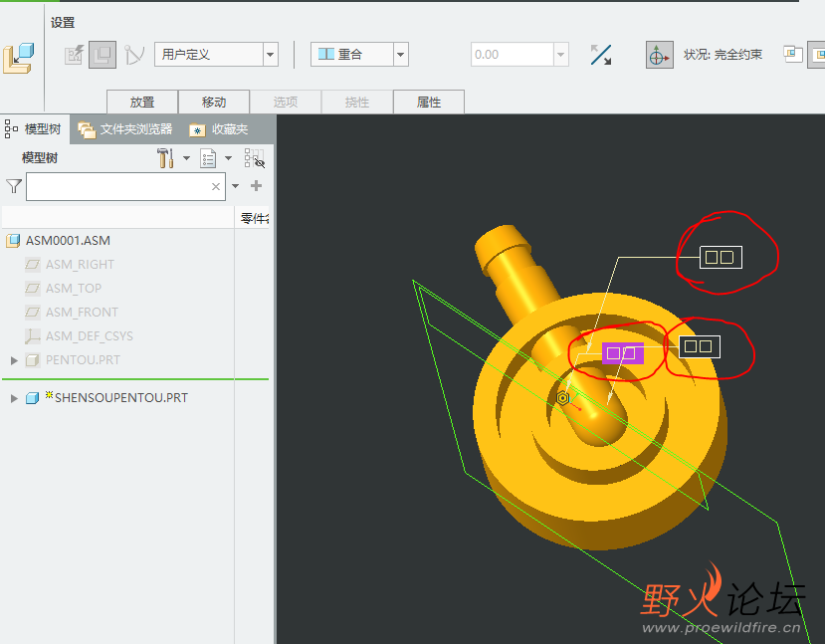Click the white constraint label beside magenta one
This screenshot has height=644, width=825.
700,346
